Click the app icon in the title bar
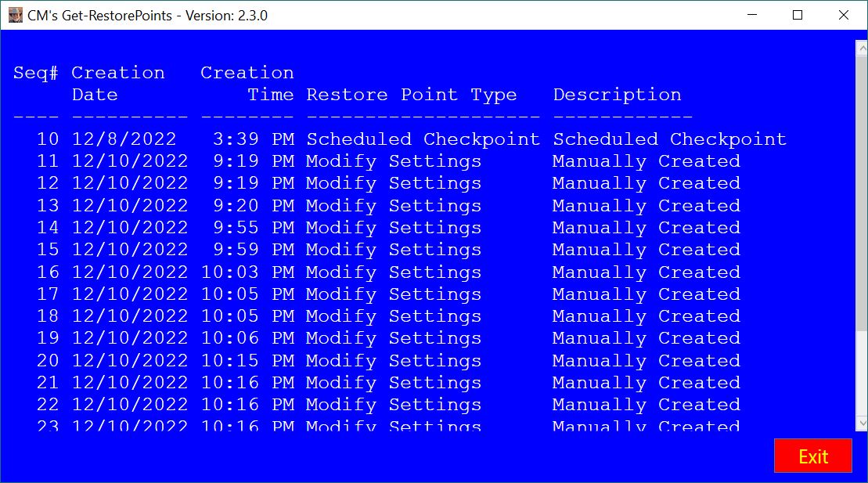Image resolution: width=868 pixels, height=483 pixels. tap(16, 15)
